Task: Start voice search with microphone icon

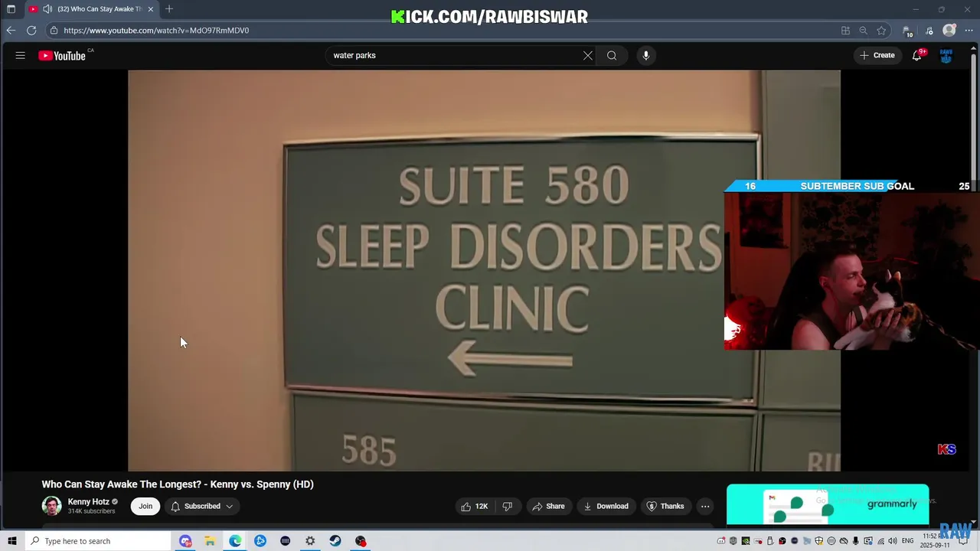Action: click(x=646, y=55)
